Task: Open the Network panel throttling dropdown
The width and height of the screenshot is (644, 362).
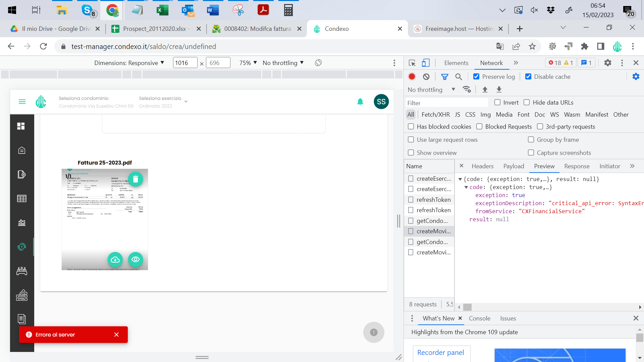Action: [x=432, y=90]
